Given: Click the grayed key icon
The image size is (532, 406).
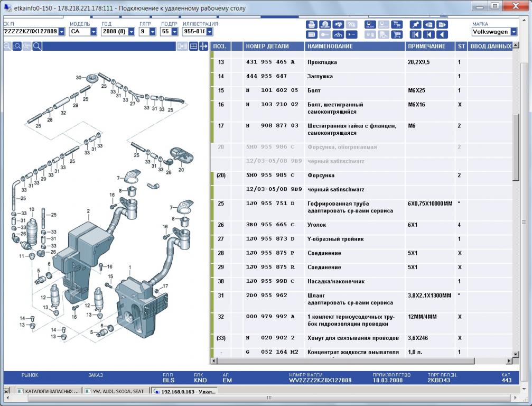Looking at the screenshot, I should coord(325,34).
